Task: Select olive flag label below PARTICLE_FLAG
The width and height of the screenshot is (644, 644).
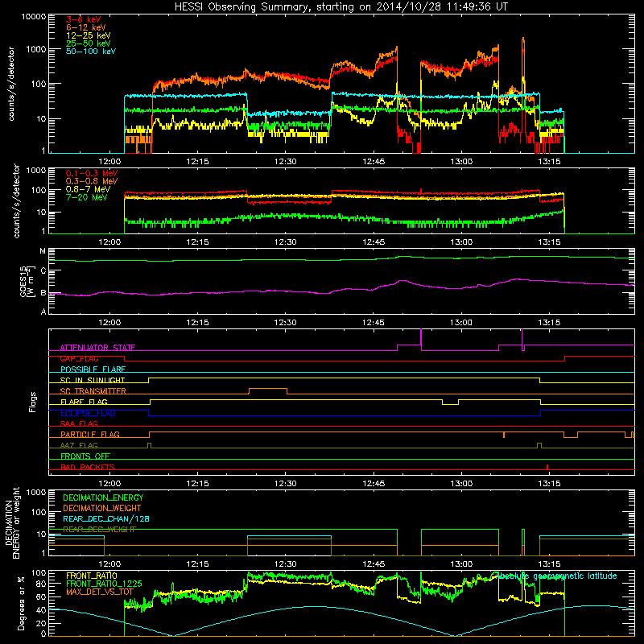Action: pyautogui.click(x=79, y=445)
